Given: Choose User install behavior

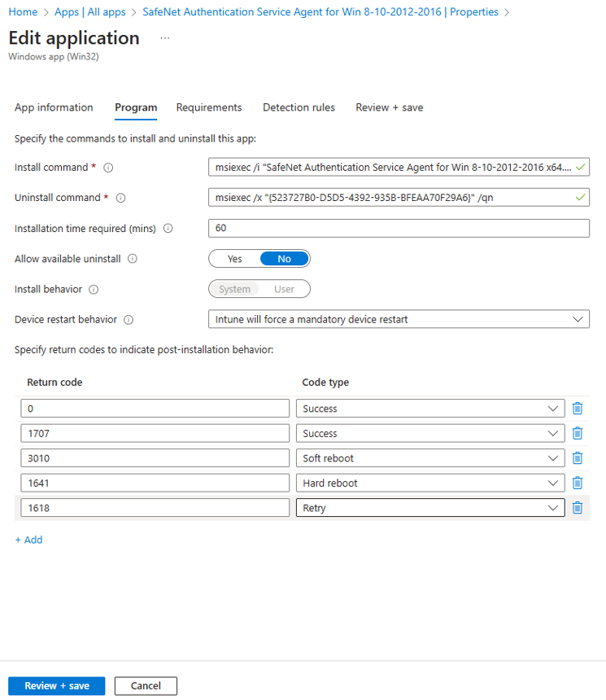Looking at the screenshot, I should click(x=284, y=289).
